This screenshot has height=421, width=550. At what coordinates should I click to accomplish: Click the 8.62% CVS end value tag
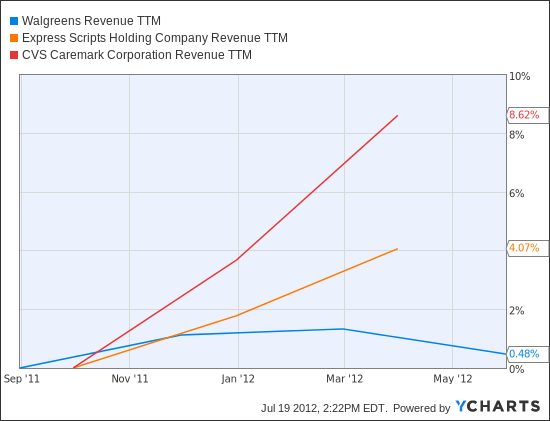[527, 115]
